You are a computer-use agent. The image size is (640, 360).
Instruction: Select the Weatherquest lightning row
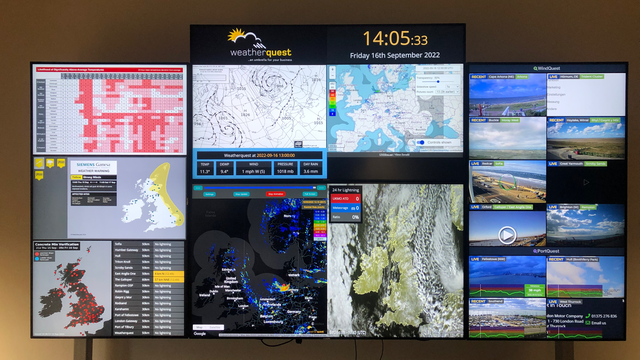[x=149, y=333]
